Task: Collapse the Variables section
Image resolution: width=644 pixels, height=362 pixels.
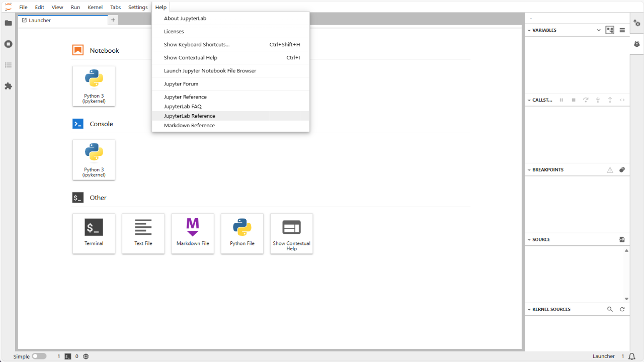Action: [x=529, y=30]
